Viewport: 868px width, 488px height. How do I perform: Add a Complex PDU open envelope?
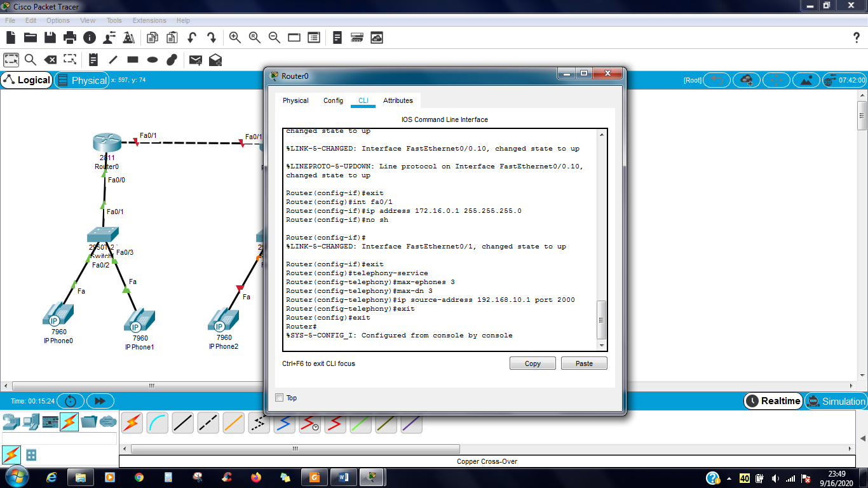[215, 60]
